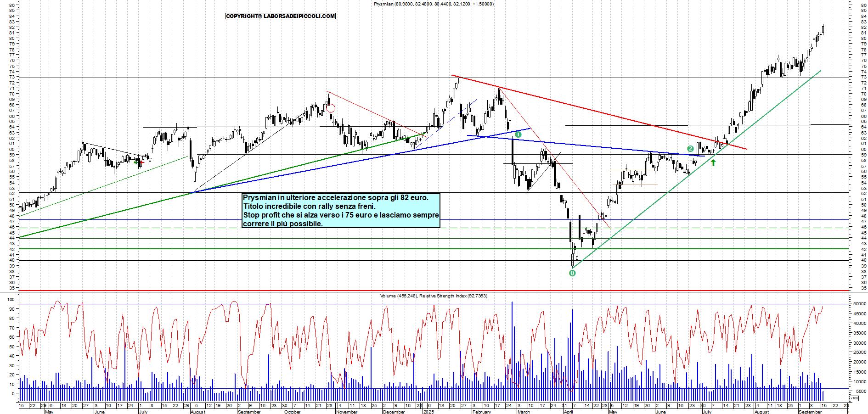Image resolution: width=868 pixels, height=414 pixels.
Task: Click the October month label on the time axis
Action: (x=293, y=412)
